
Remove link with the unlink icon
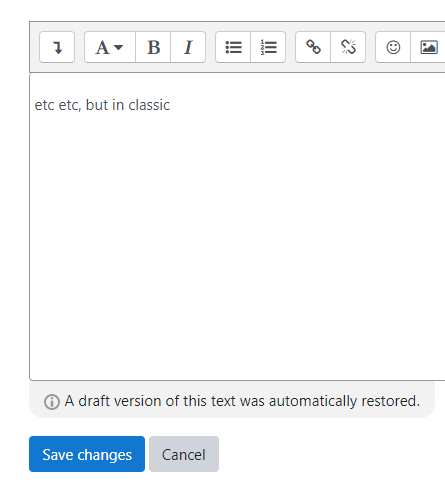tap(348, 47)
